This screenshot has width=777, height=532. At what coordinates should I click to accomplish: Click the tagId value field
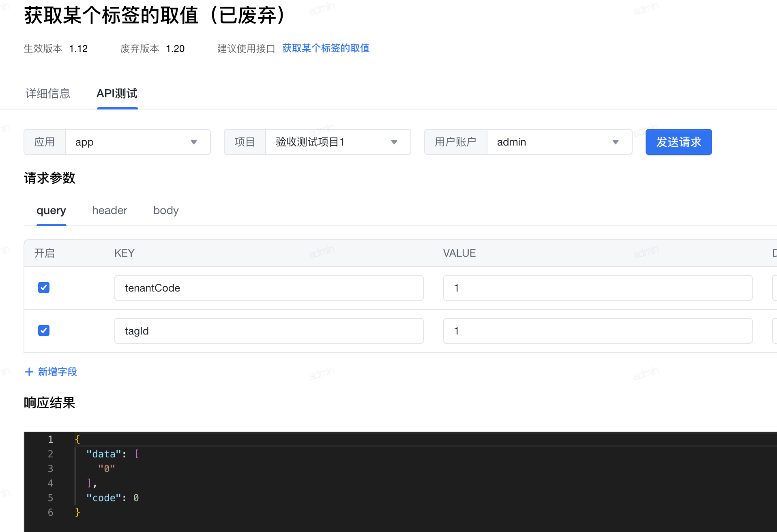(598, 331)
